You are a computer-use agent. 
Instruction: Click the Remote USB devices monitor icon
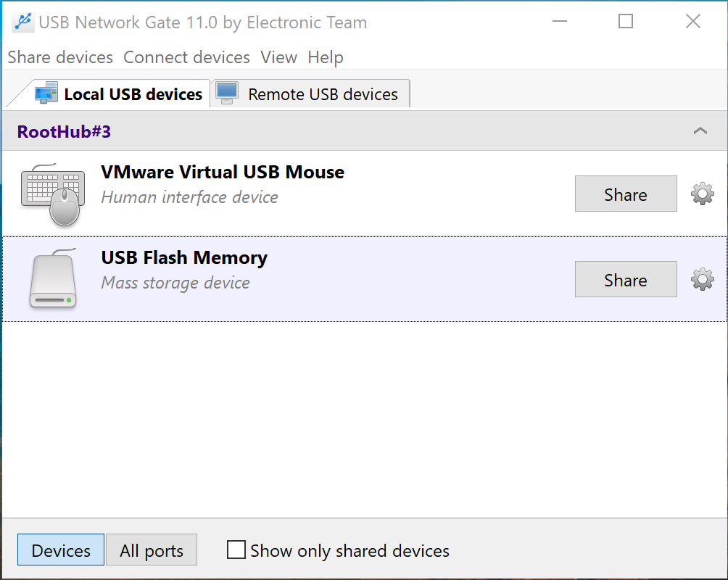(227, 94)
